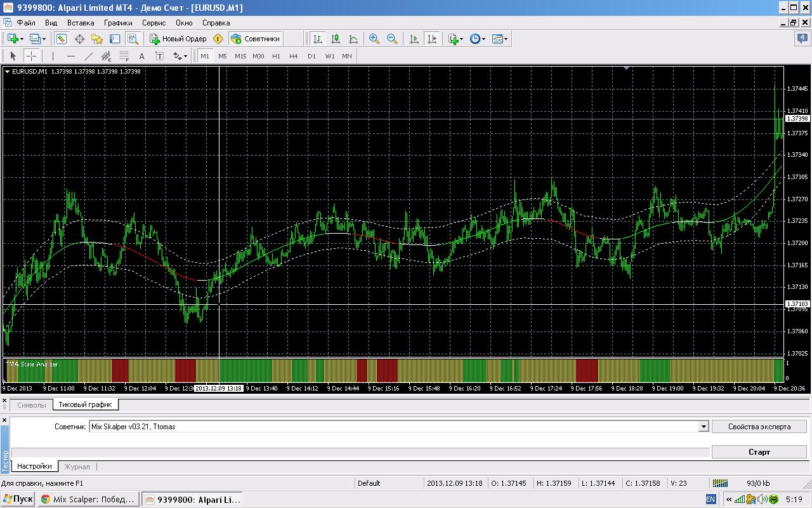Switch to the Журнал tab
The height and width of the screenshot is (508, 812).
77,467
